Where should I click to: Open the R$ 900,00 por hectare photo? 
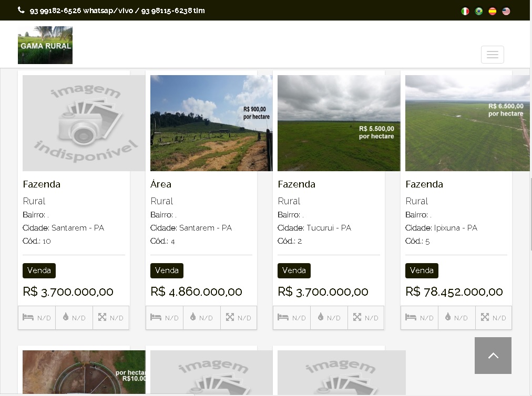211,123
